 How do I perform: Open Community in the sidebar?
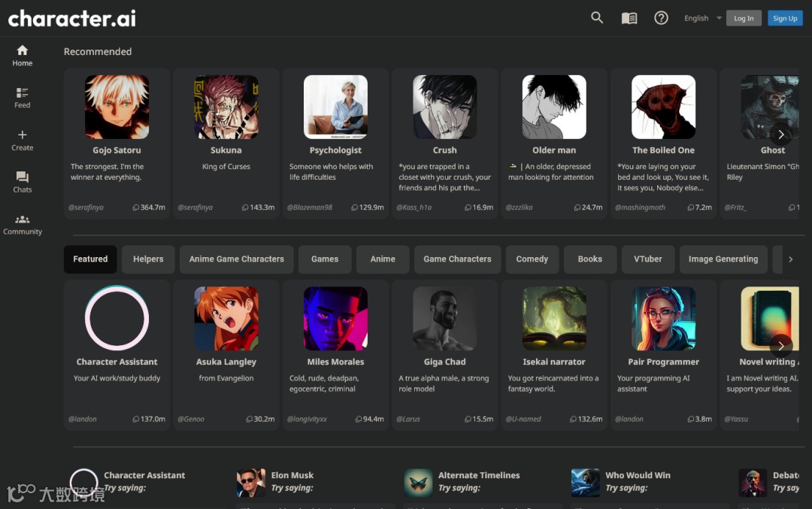click(x=23, y=225)
